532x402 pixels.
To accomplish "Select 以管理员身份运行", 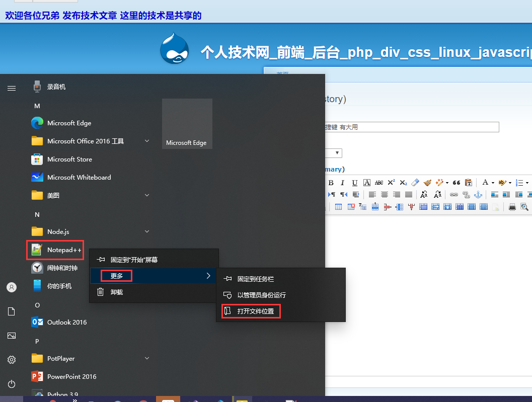I will [x=281, y=295].
